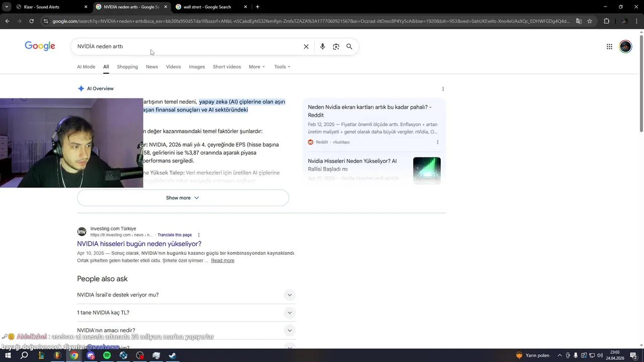This screenshot has width=644, height=362.
Task: Click the Investing.com Türkiye source name
Action: [x=113, y=229]
